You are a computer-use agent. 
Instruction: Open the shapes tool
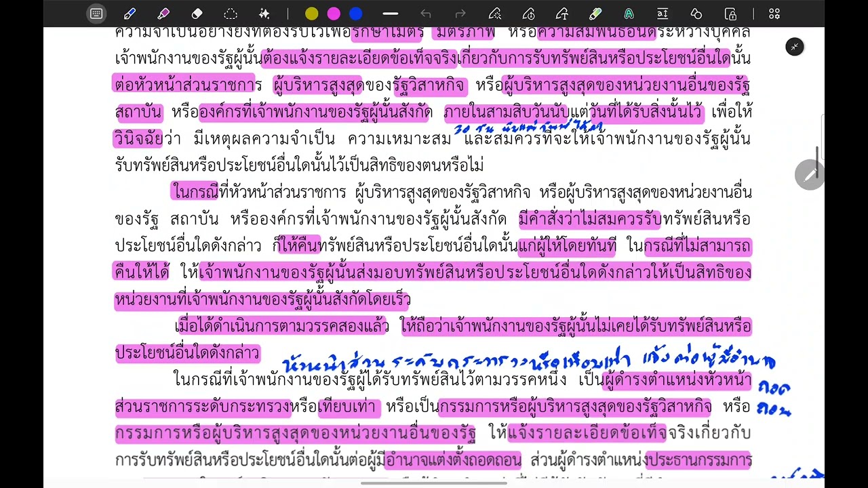696,14
